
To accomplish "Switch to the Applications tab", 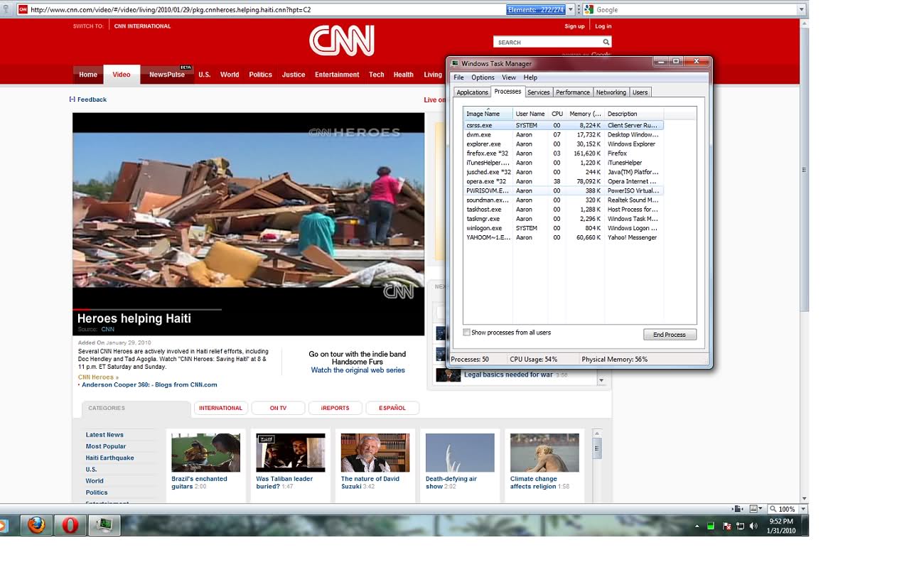I will click(472, 92).
